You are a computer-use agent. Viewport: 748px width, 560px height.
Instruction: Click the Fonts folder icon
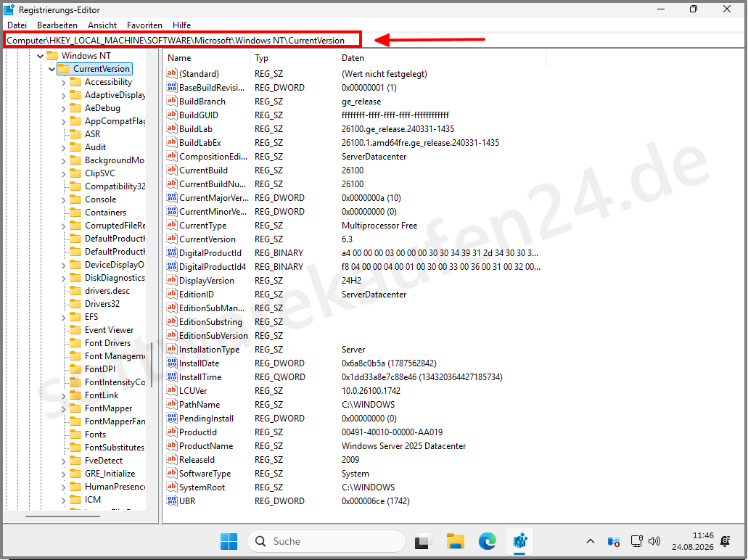(x=75, y=434)
